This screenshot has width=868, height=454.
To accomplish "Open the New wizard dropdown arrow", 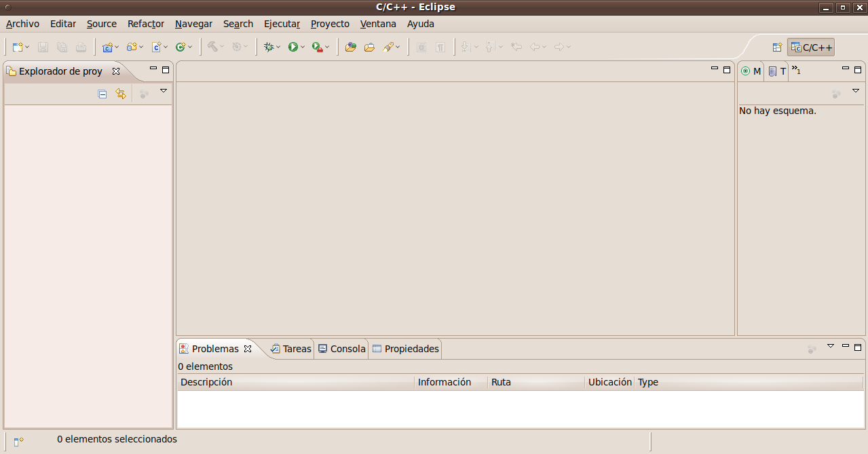I will pyautogui.click(x=27, y=48).
